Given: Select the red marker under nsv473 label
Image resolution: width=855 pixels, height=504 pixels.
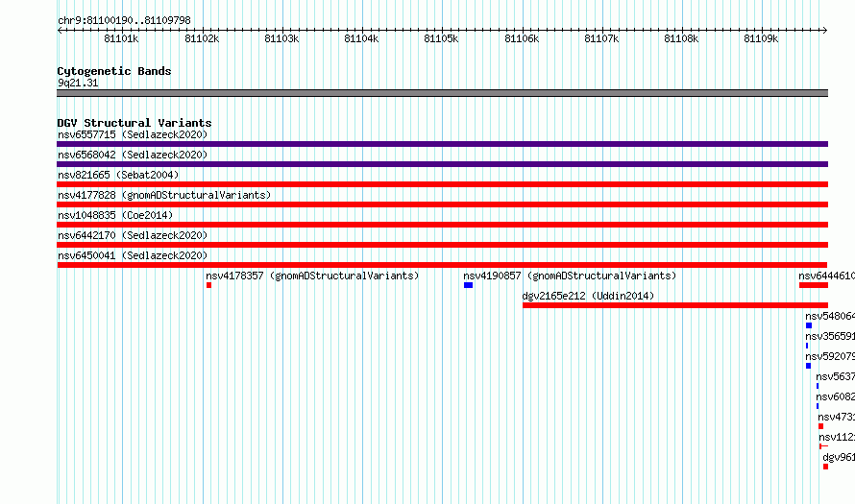Looking at the screenshot, I should click(x=820, y=426).
